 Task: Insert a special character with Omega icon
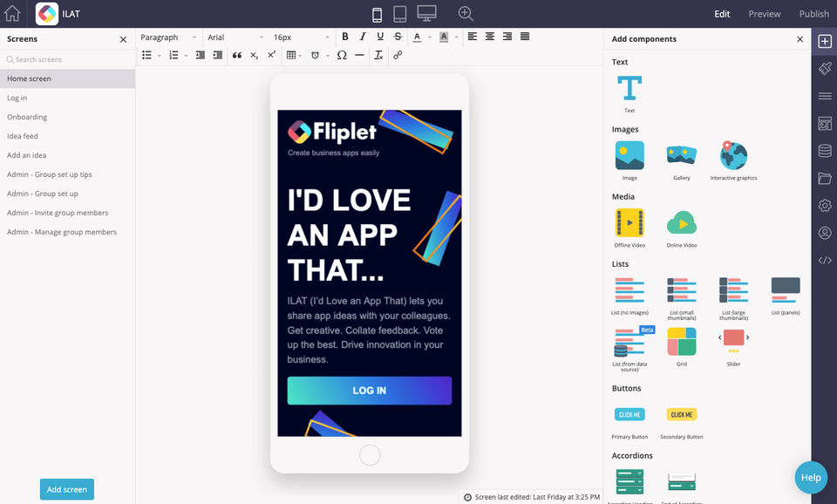341,55
